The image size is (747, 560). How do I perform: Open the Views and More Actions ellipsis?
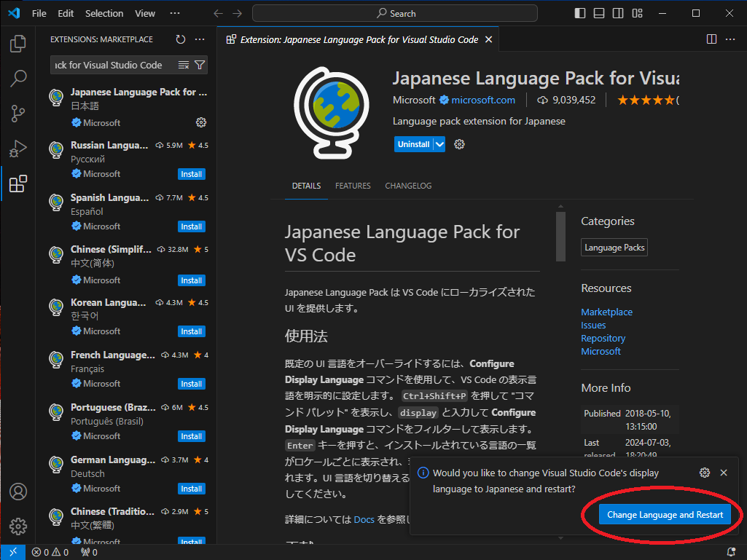[200, 39]
